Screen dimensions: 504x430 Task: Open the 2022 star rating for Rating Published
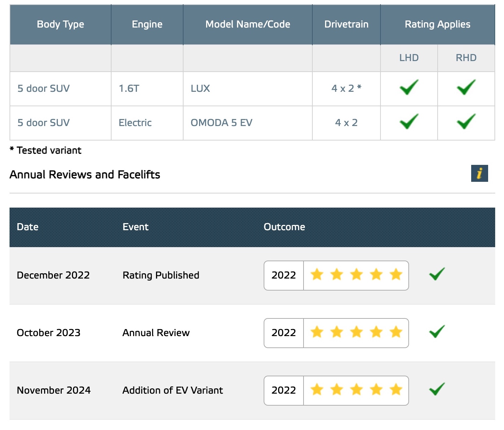[x=336, y=275]
